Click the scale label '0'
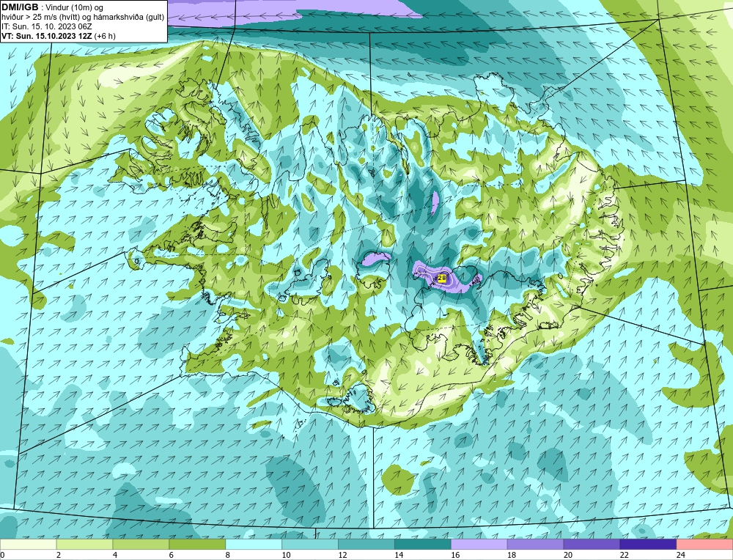 pyautogui.click(x=2, y=555)
